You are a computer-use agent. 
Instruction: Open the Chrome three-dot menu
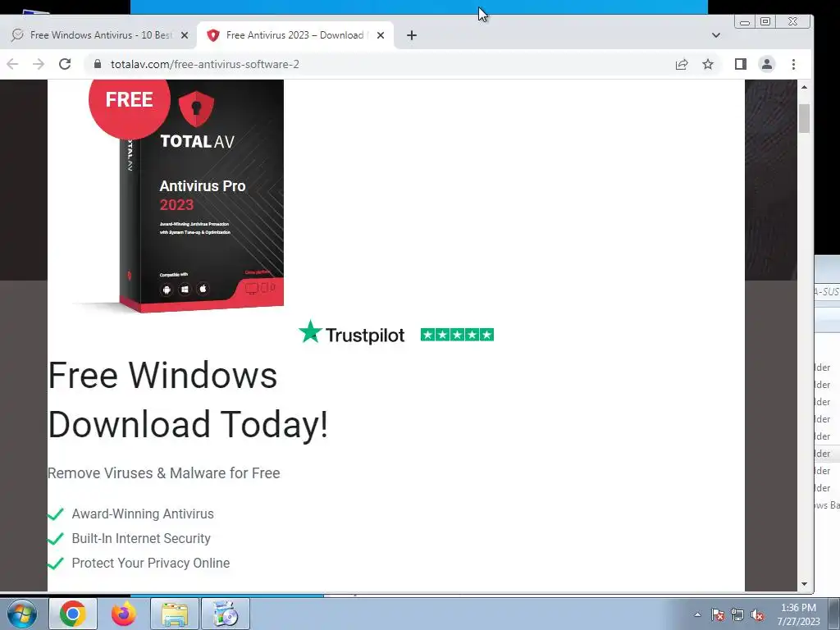click(x=793, y=64)
